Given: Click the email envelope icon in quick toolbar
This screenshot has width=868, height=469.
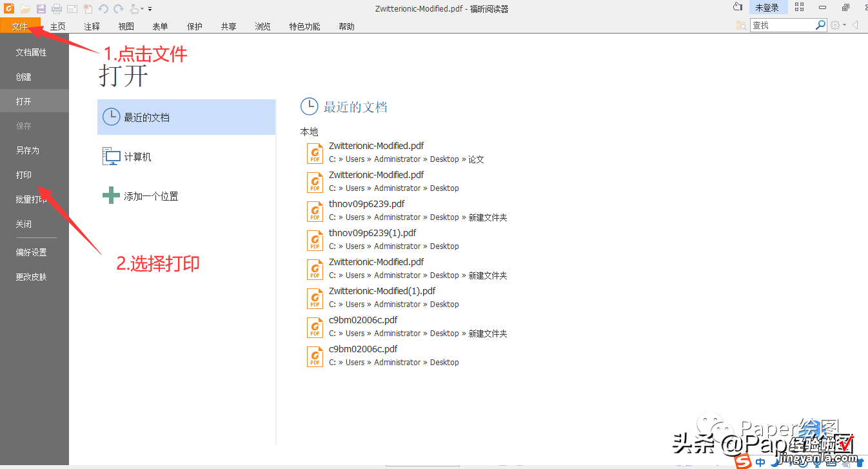Looking at the screenshot, I should coord(72,8).
